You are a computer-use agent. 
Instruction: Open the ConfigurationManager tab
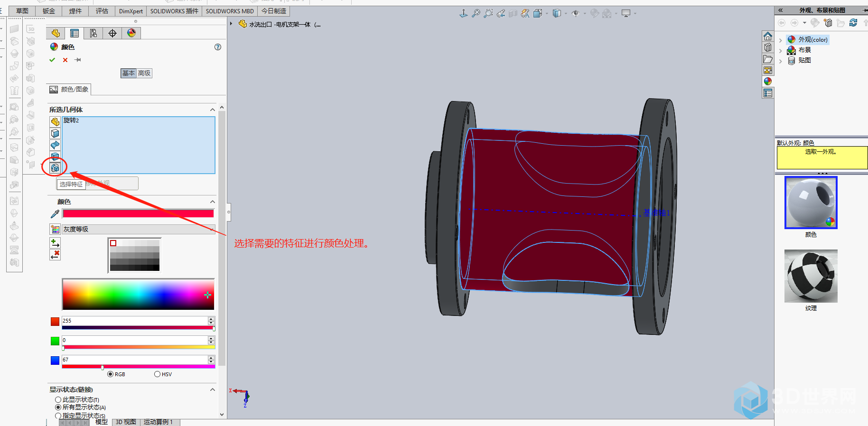coord(93,33)
